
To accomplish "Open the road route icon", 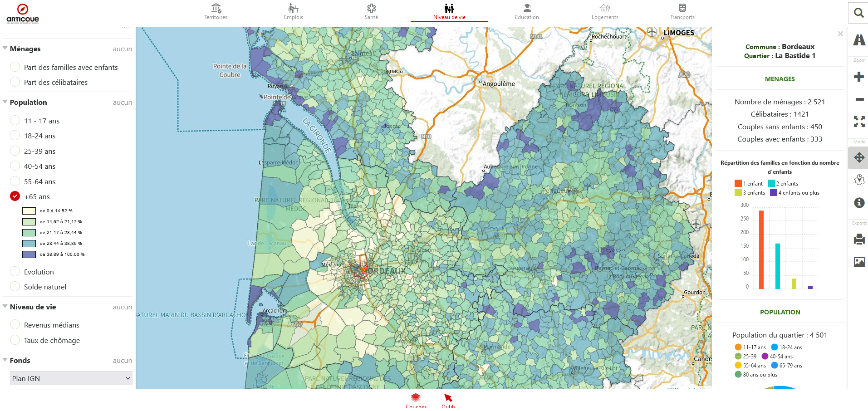I will pos(859,40).
